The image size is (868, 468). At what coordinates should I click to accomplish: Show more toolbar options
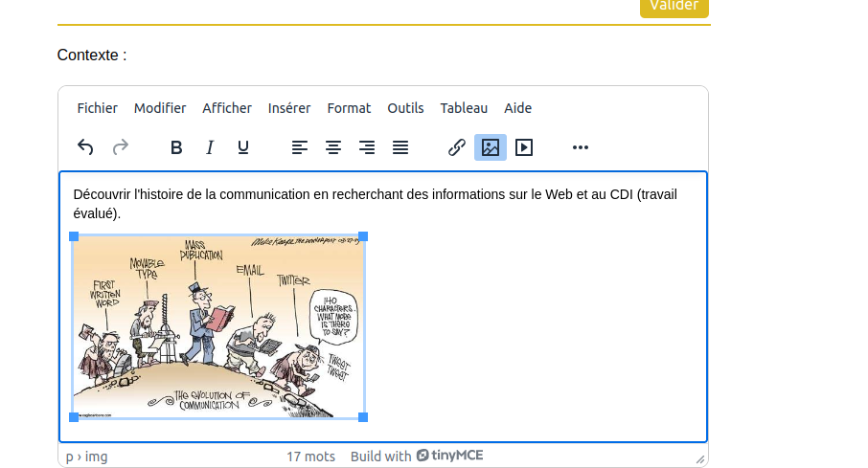(581, 147)
